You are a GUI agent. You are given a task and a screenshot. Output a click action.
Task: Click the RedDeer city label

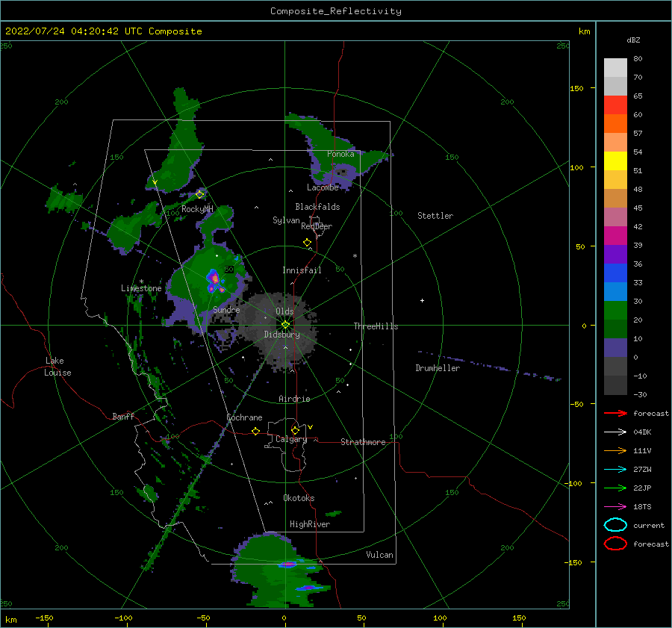tap(317, 226)
